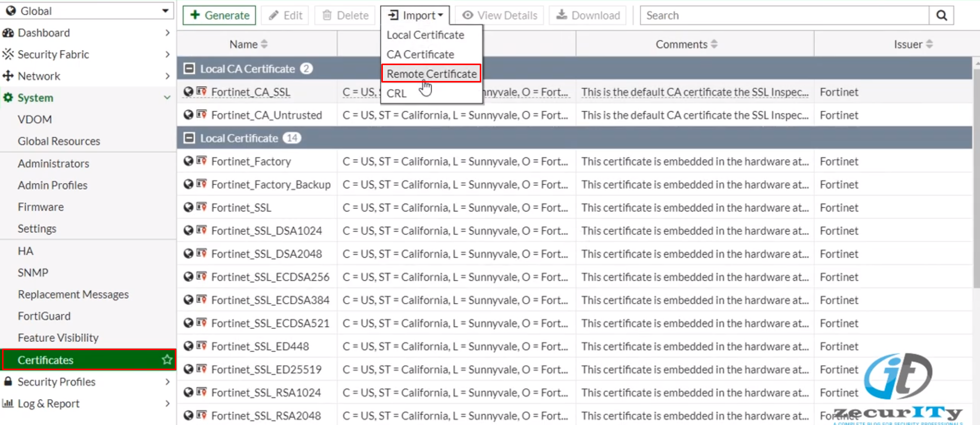Viewport: 980px width, 425px height.
Task: Click the Log & Report chart icon
Action: (8, 403)
